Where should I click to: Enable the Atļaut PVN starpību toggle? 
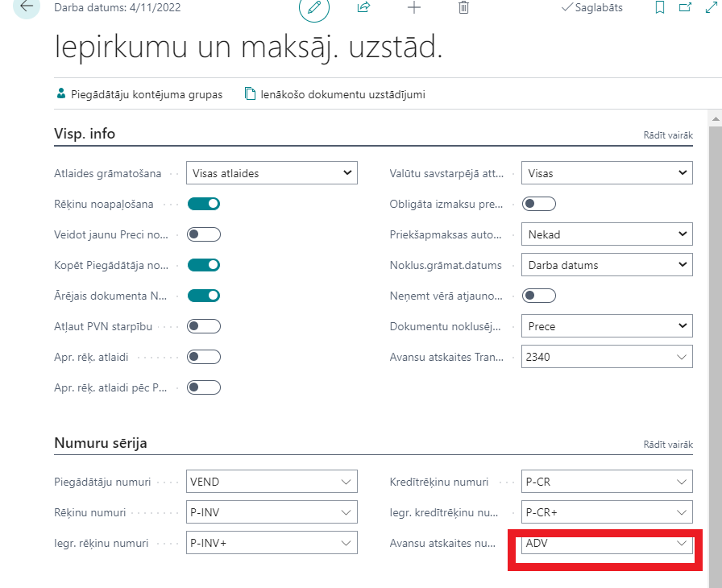(204, 326)
